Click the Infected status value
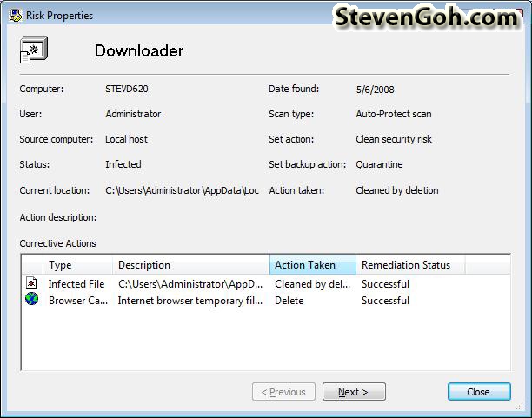532x418 pixels. click(123, 164)
